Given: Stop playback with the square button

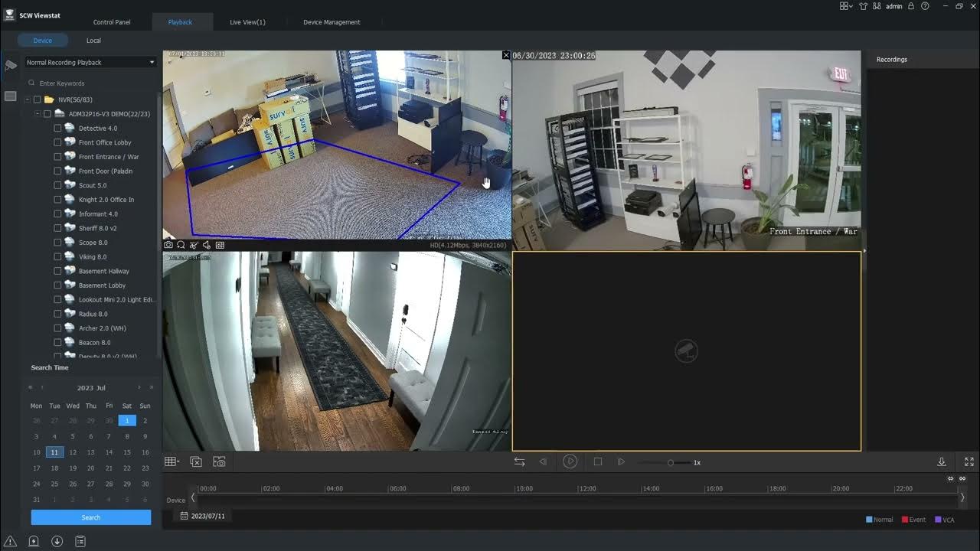Looking at the screenshot, I should coord(598,461).
